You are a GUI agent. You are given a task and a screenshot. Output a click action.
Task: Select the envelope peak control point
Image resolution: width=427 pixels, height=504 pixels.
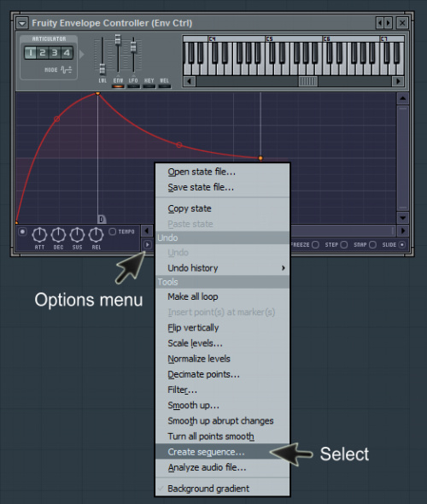(x=97, y=93)
